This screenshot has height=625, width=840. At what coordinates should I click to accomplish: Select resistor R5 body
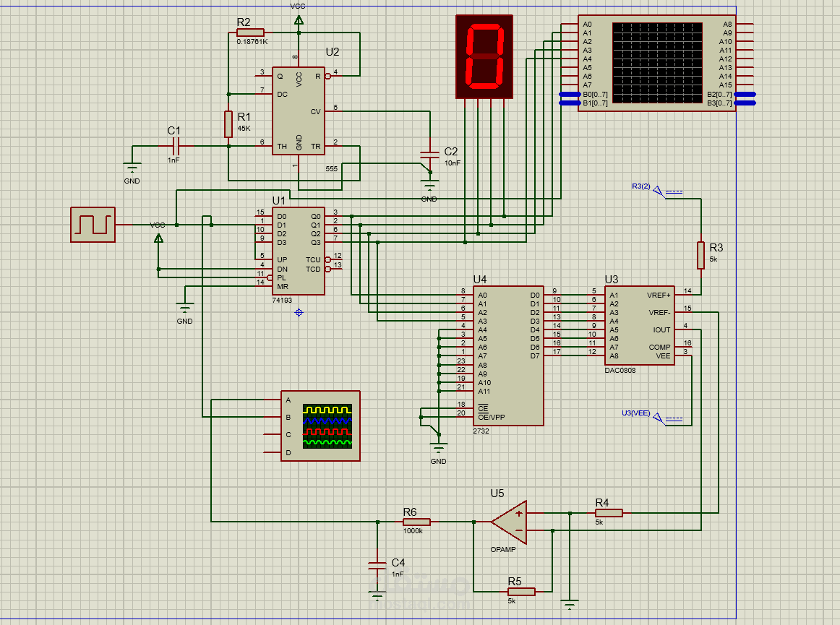coord(521,591)
